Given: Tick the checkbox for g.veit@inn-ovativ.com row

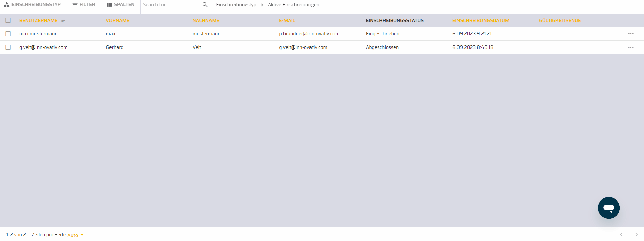Looking at the screenshot, I should click(8, 47).
